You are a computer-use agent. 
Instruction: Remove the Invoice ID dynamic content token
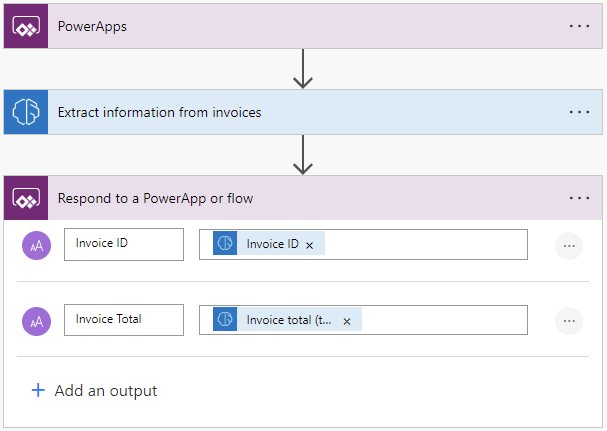[x=309, y=245]
